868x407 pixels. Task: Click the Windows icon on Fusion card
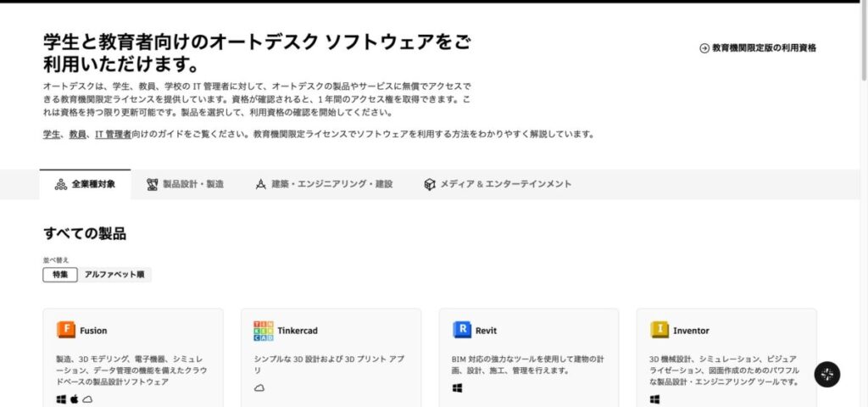[x=61, y=399]
